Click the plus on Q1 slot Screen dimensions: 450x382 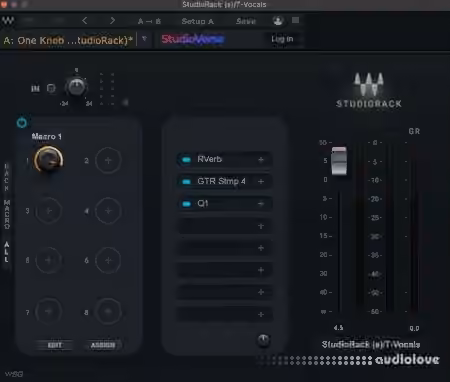click(x=261, y=204)
